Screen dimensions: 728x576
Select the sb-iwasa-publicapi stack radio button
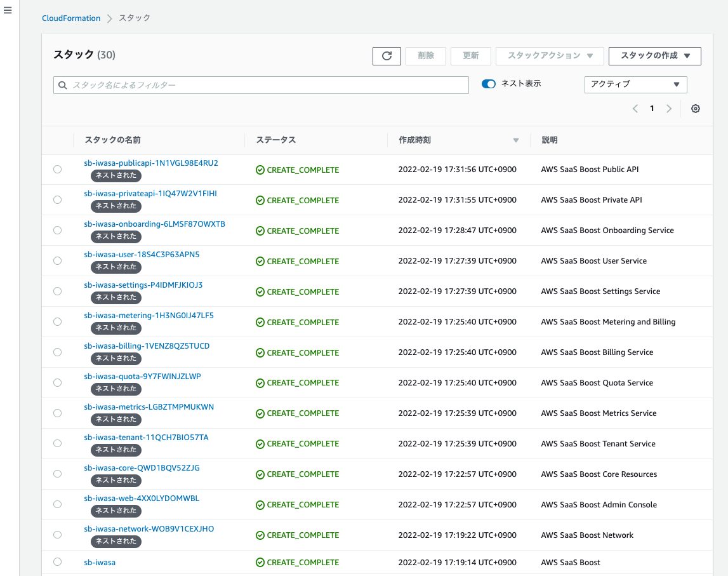pos(57,169)
